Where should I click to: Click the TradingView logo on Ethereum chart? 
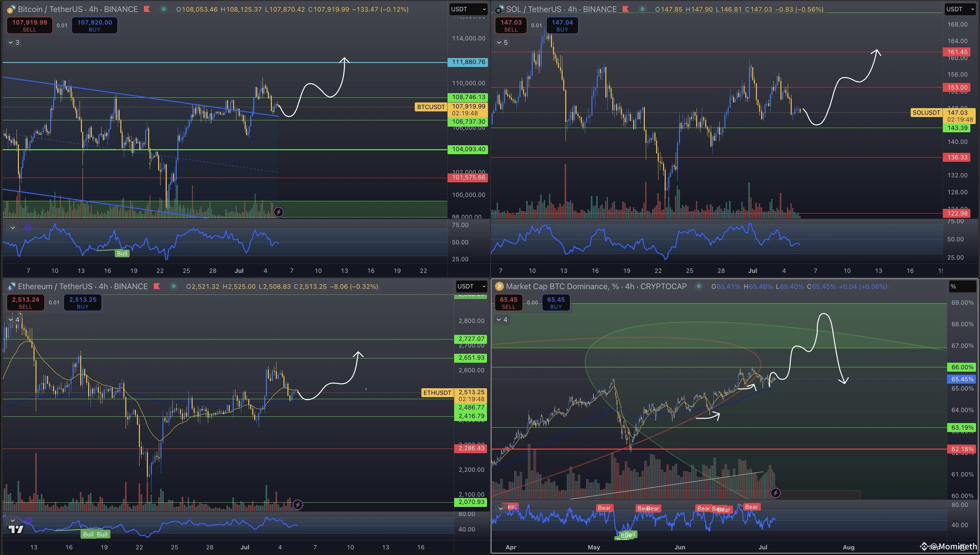[x=16, y=529]
